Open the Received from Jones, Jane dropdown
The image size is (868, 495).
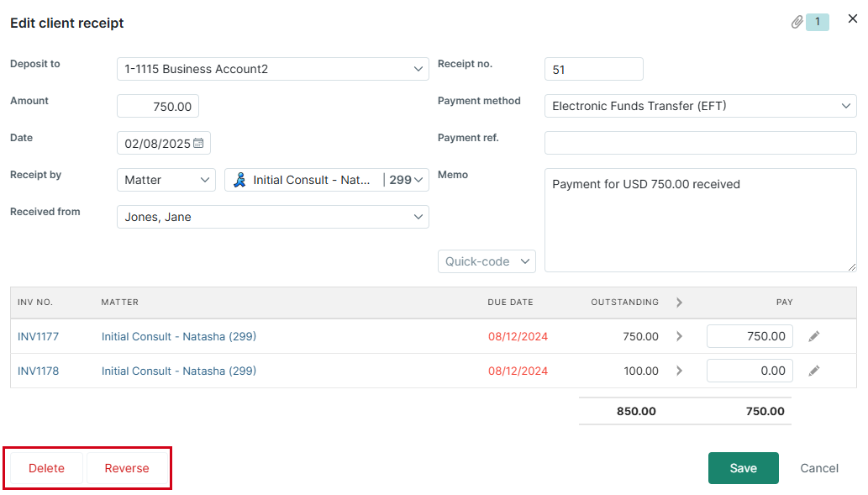pos(273,217)
